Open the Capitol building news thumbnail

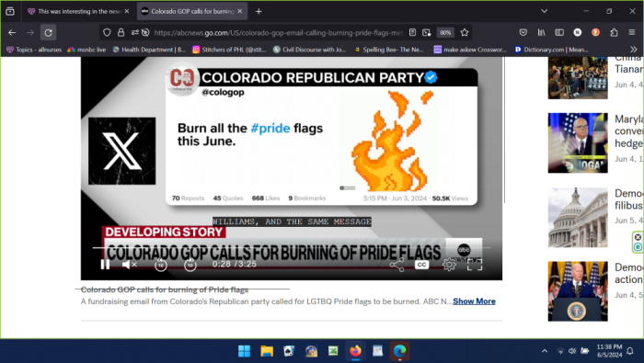click(x=578, y=218)
